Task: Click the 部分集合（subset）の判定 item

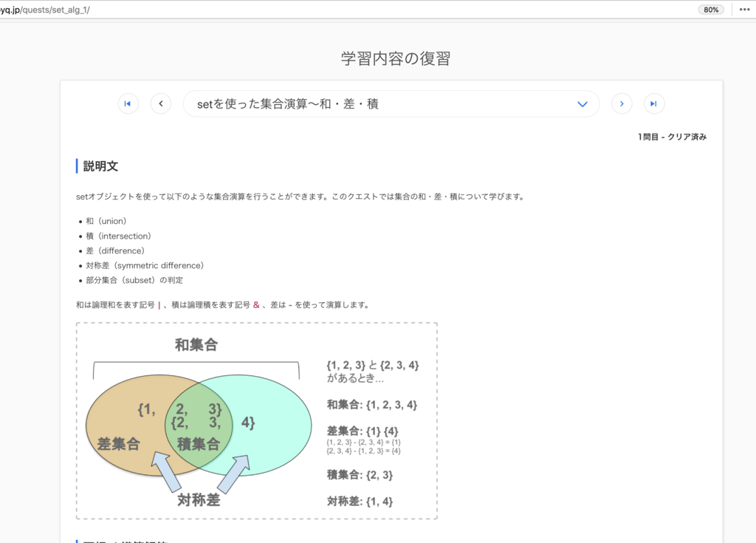Action: point(134,280)
